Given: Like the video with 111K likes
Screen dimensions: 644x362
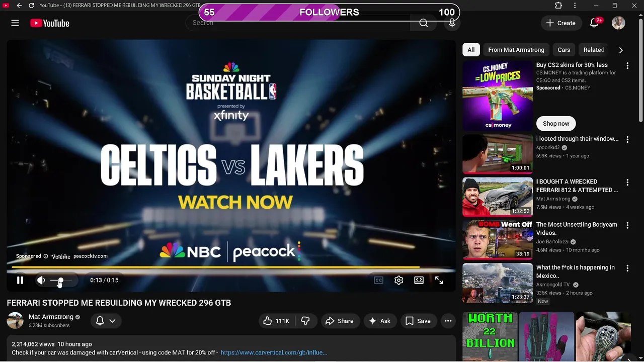Looking at the screenshot, I should point(276,321).
